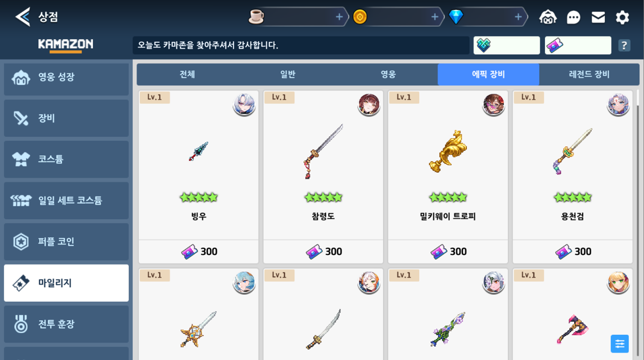Image resolution: width=644 pixels, height=360 pixels.
Task: Open the guild helmet icon in header
Action: (548, 18)
